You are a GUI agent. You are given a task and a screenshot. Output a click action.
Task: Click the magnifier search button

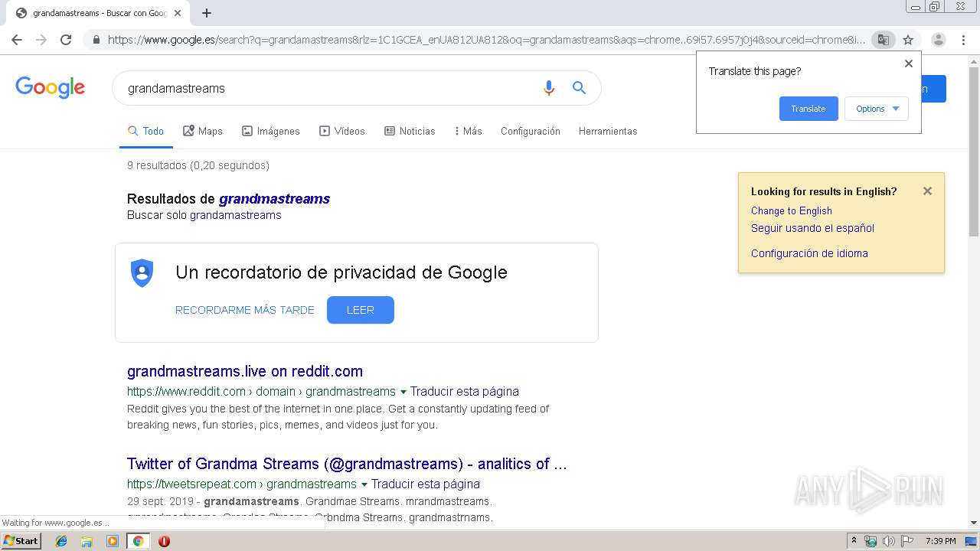(x=579, y=88)
